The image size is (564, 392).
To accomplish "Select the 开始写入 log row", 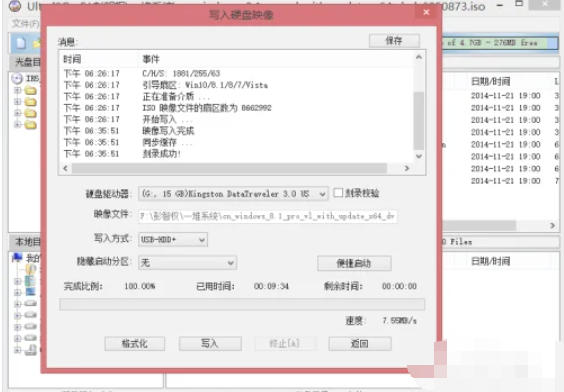I will click(237, 119).
